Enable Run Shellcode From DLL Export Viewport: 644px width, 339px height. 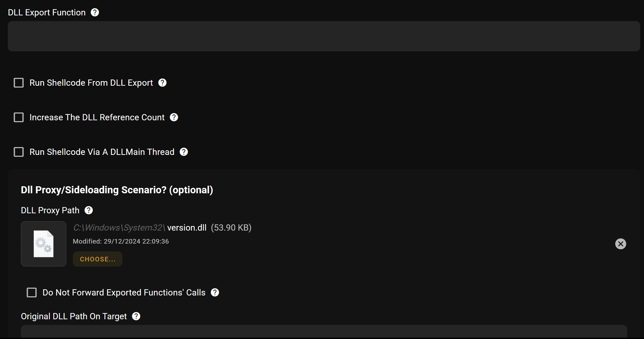[19, 83]
